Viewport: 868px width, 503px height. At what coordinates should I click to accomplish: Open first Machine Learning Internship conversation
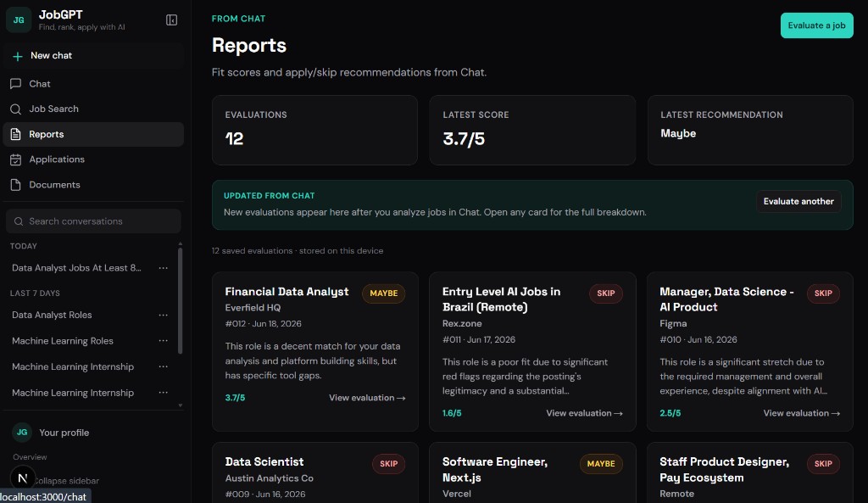(73, 366)
